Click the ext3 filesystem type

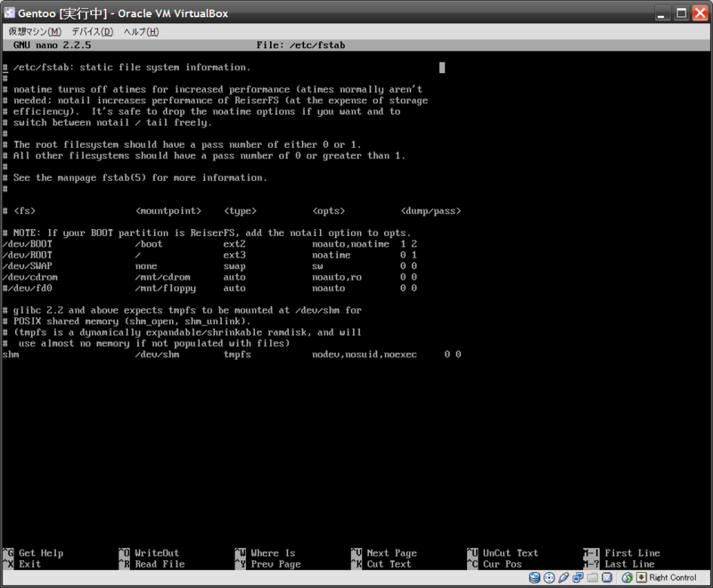(234, 255)
